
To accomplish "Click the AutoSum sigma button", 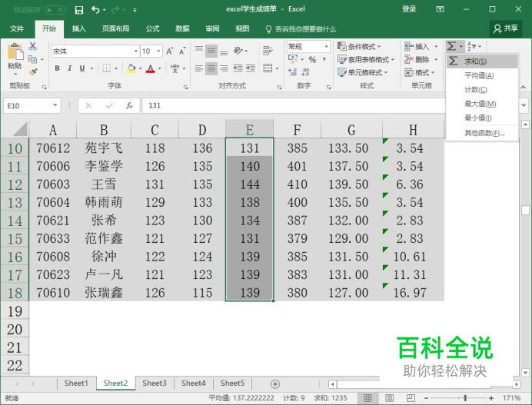I will pos(451,46).
